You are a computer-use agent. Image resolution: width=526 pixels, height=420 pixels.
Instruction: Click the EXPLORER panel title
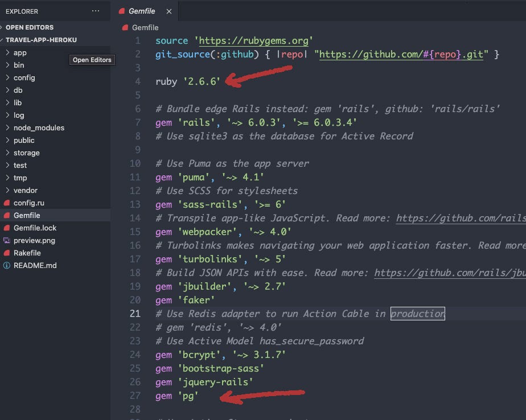[22, 11]
